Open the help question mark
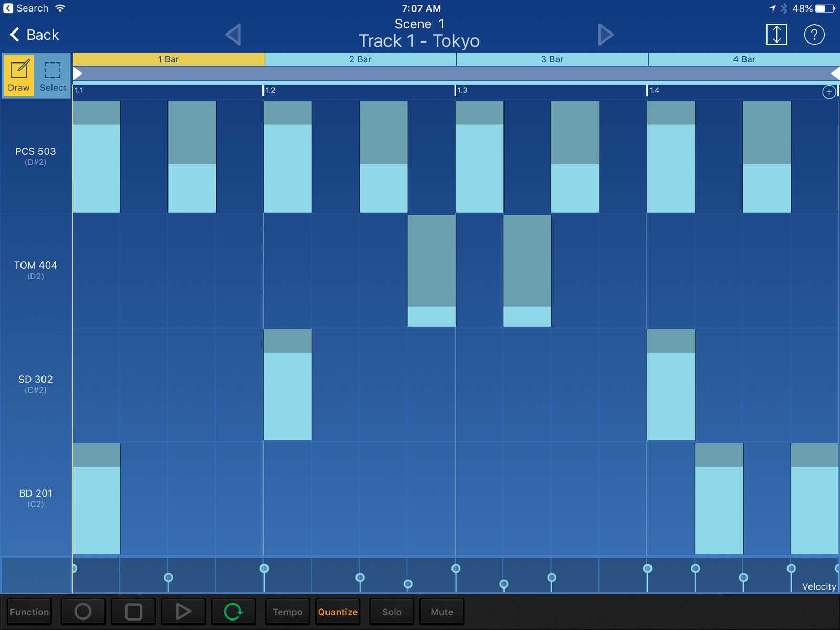840x630 pixels. 814,35
